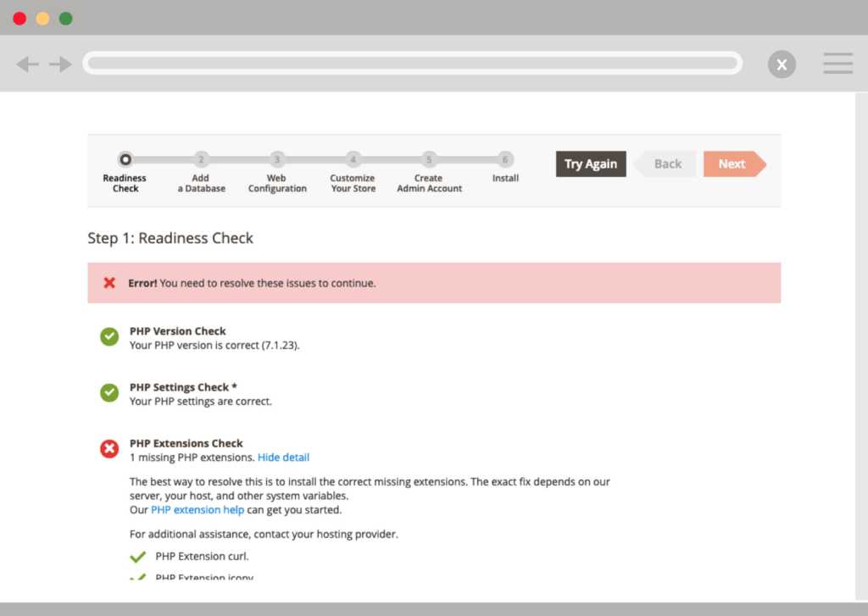Select the Install step circle
This screenshot has height=616, width=868.
point(505,158)
